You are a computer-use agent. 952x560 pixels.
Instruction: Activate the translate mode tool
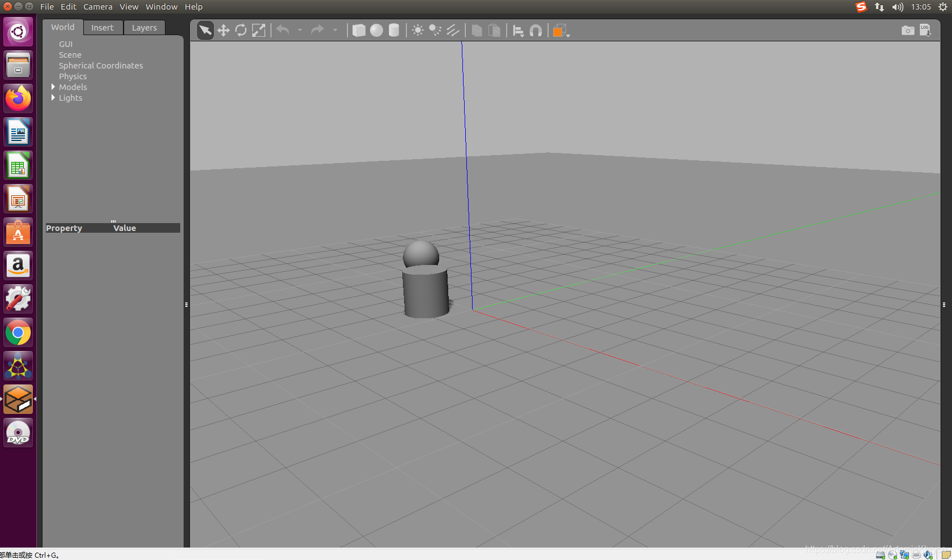point(223,30)
